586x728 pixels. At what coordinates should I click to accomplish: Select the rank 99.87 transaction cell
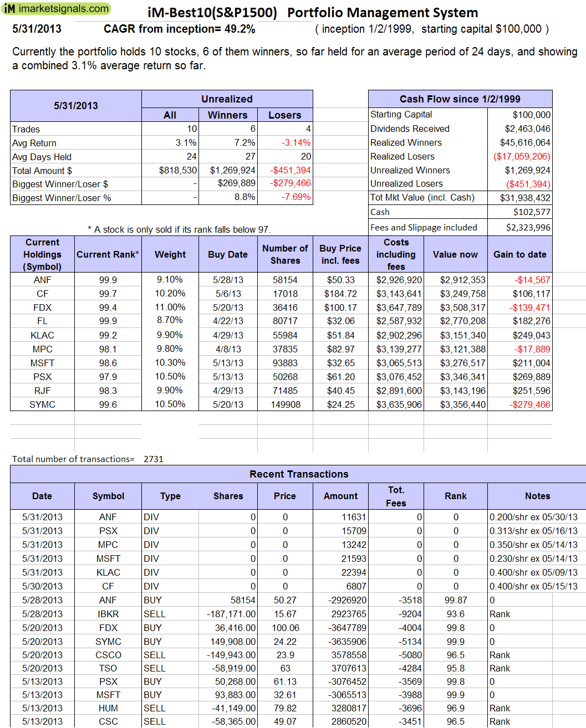point(456,600)
